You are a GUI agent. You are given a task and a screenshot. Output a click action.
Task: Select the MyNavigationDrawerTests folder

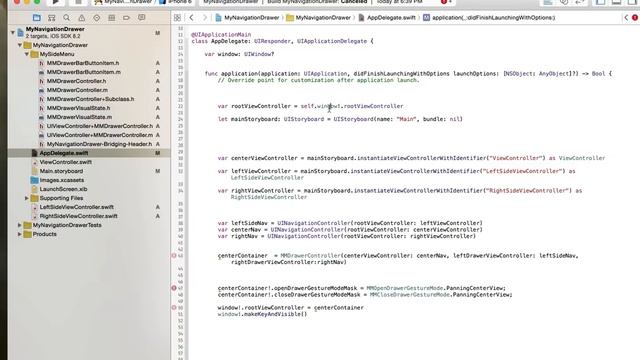(x=67, y=225)
